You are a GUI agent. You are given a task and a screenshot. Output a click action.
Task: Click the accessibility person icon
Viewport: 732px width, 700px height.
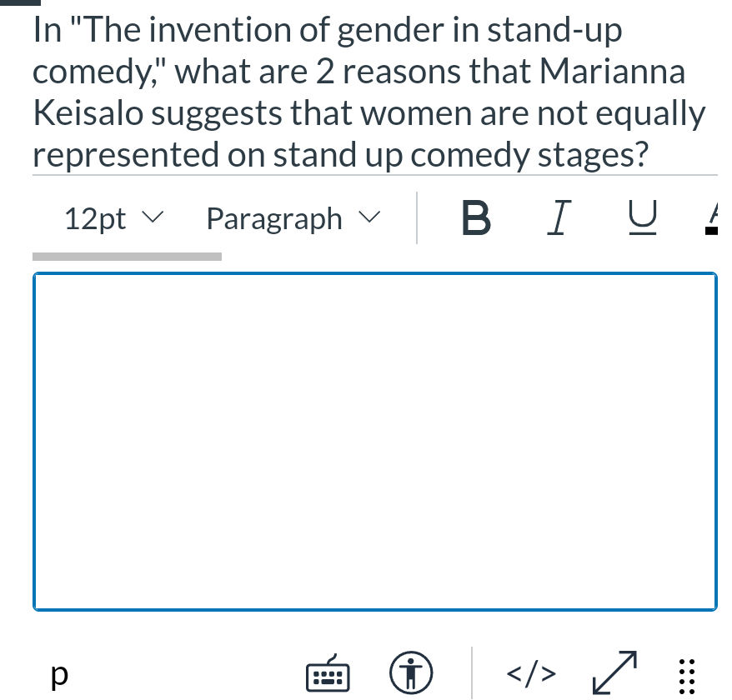412,672
